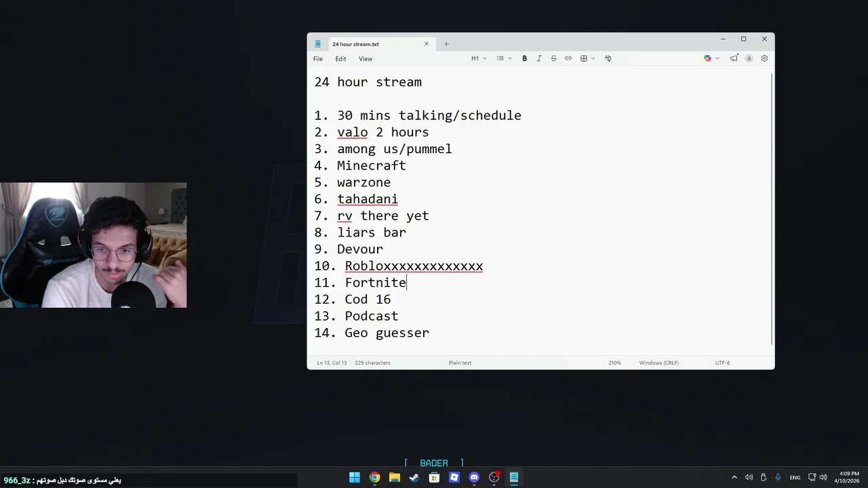Open the Plain text format selector
The image size is (868, 488).
point(460,363)
